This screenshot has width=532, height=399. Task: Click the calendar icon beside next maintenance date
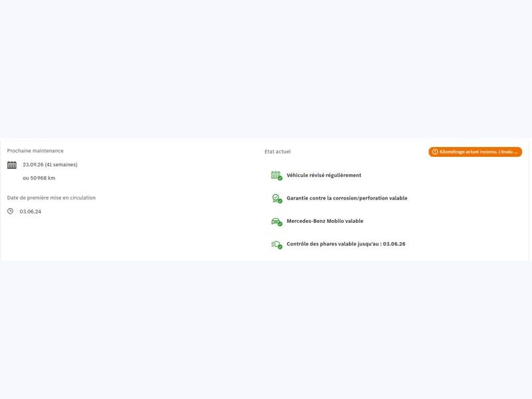click(11, 165)
